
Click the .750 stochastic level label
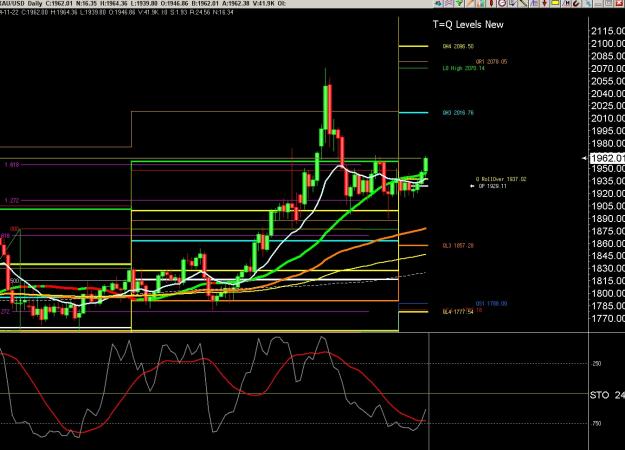596,423
